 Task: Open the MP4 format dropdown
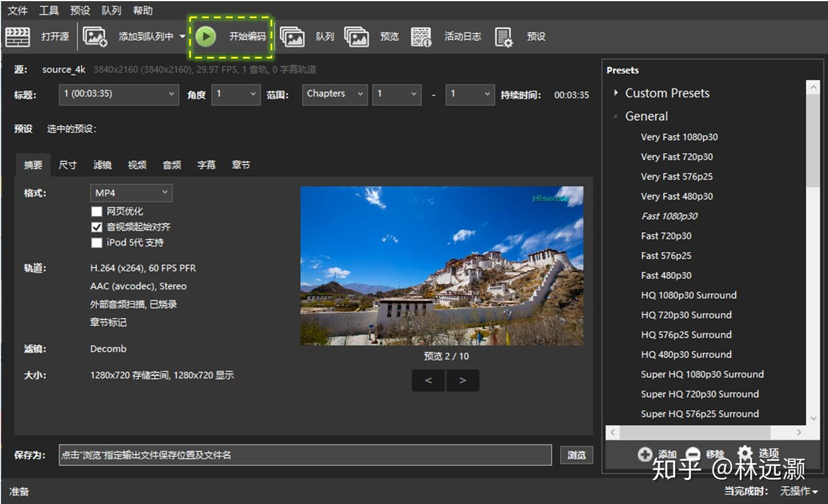[x=131, y=193]
